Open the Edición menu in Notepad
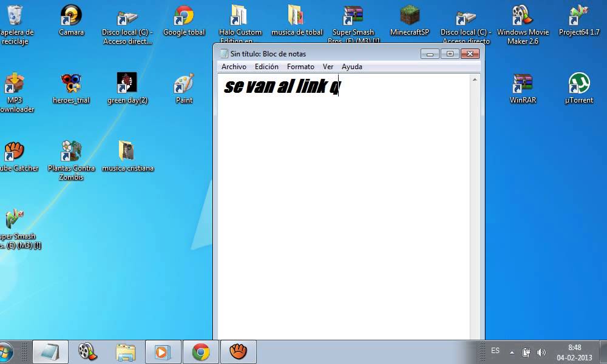 266,67
